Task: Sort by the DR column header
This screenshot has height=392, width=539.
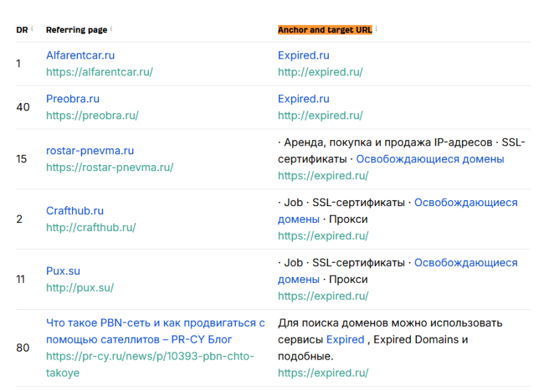Action: tap(22, 30)
